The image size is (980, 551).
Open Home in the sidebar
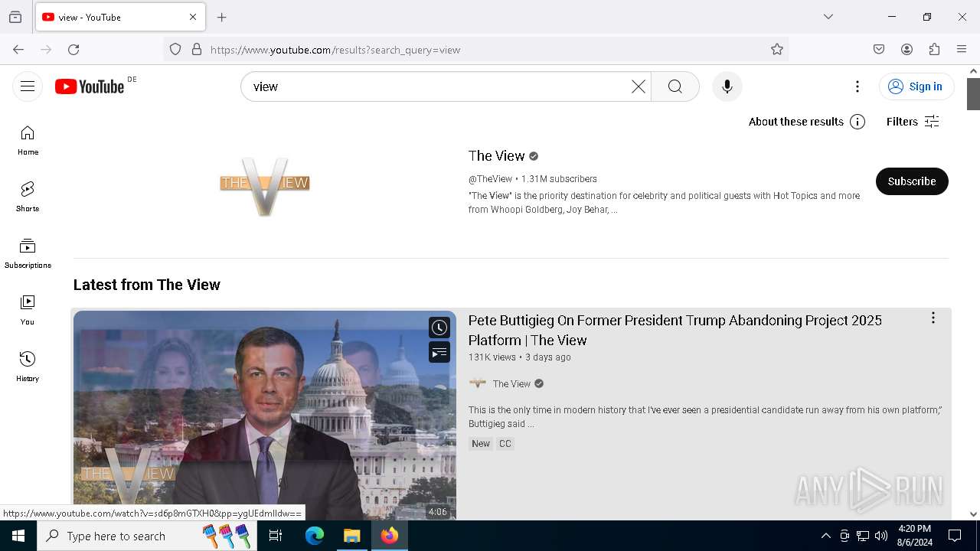click(x=28, y=141)
